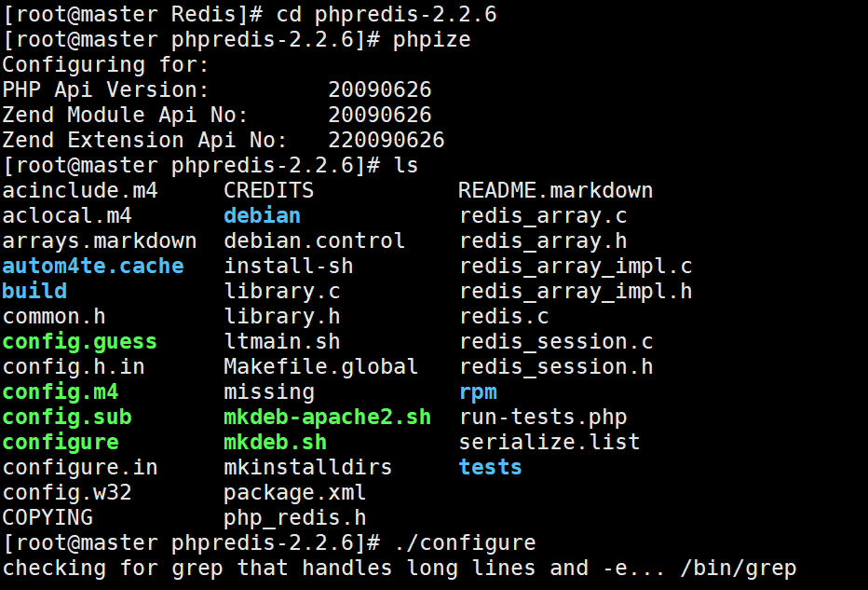Screen dimensions: 868x590
Task: Select arrays.markdown in the listing
Action: [100, 241]
